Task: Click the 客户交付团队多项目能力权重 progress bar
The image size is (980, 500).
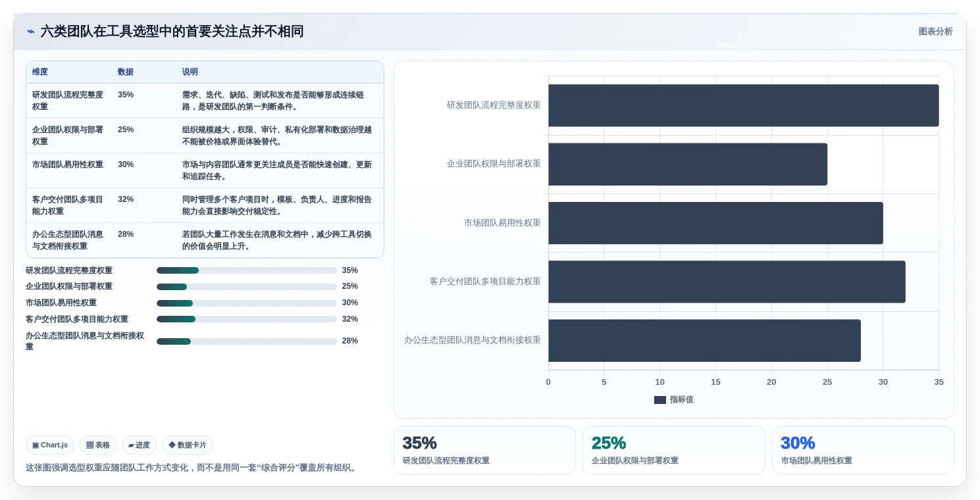Action: click(247, 319)
